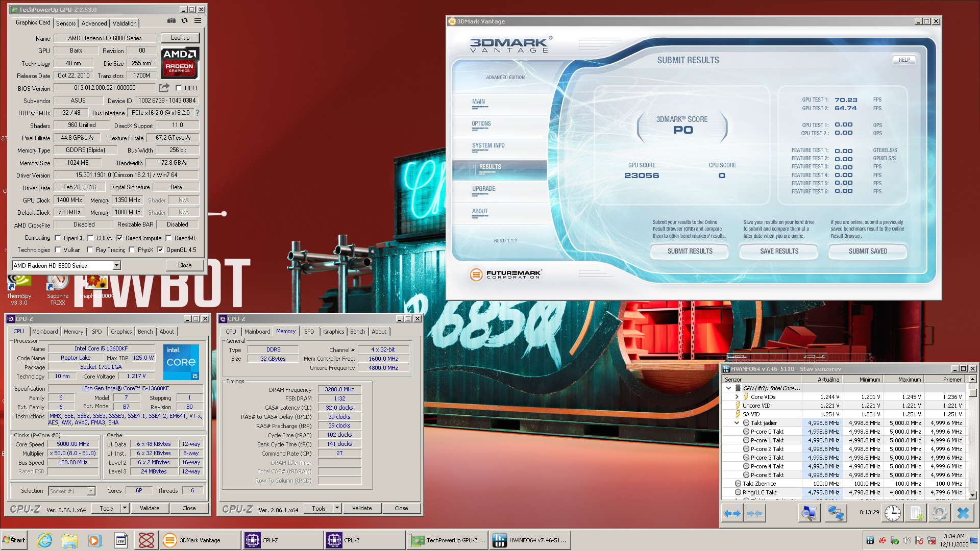Click the Futuremark Corporation logo
The height and width of the screenshot is (551, 980).
tap(505, 274)
